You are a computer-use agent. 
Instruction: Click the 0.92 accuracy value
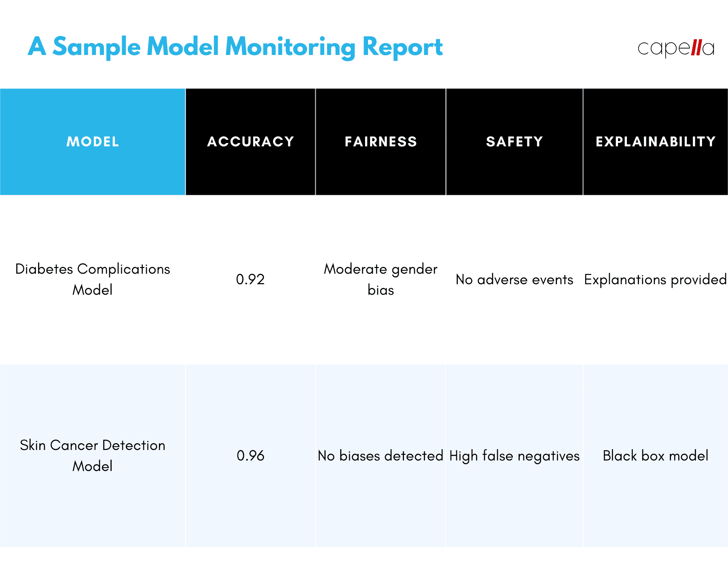(x=250, y=279)
